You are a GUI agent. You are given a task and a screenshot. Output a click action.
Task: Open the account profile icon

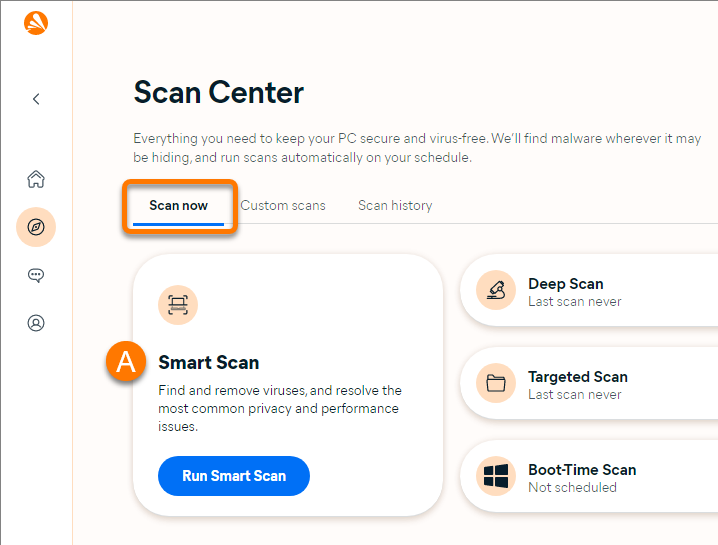point(36,323)
